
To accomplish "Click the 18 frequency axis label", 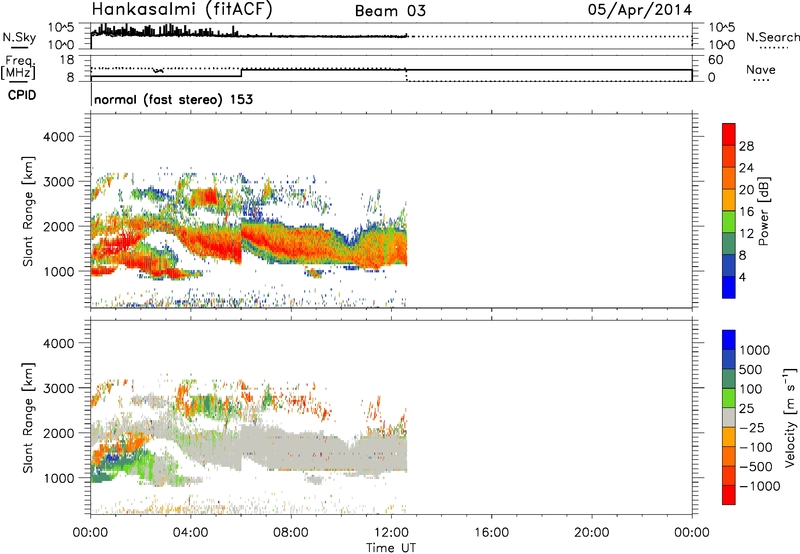I will tap(67, 60).
